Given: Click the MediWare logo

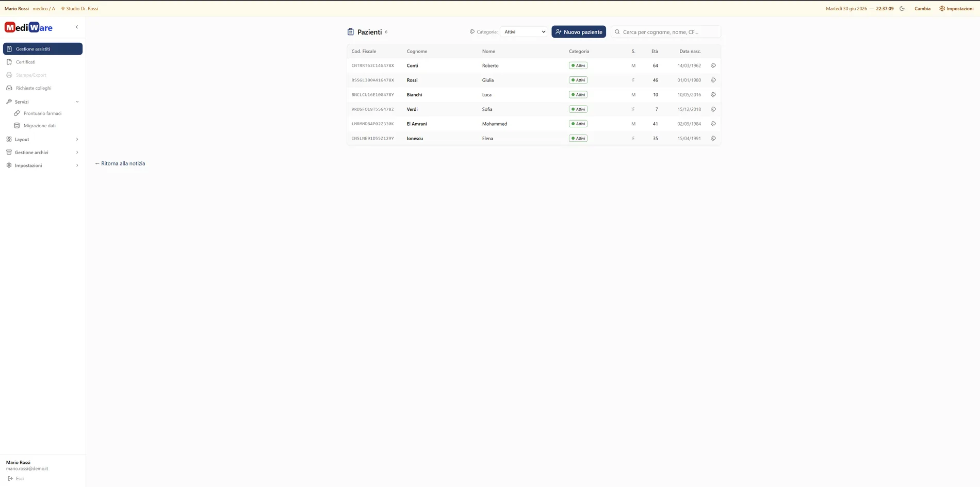Looking at the screenshot, I should coord(28,28).
